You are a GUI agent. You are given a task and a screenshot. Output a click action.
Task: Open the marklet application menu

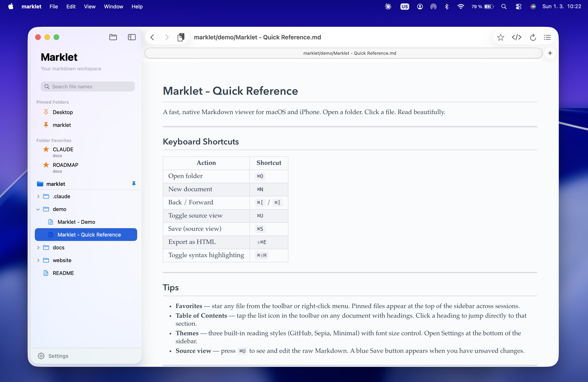pyautogui.click(x=31, y=7)
